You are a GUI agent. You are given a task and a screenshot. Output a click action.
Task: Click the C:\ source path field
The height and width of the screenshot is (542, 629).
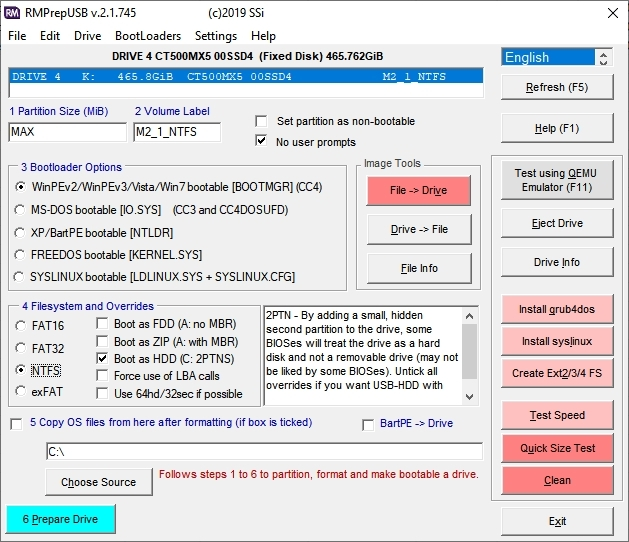tap(264, 452)
